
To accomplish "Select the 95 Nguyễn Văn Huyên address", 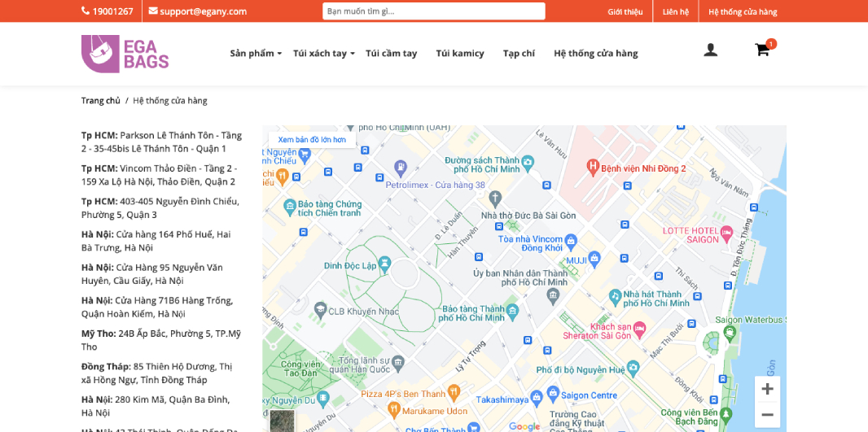I will click(x=152, y=274).
